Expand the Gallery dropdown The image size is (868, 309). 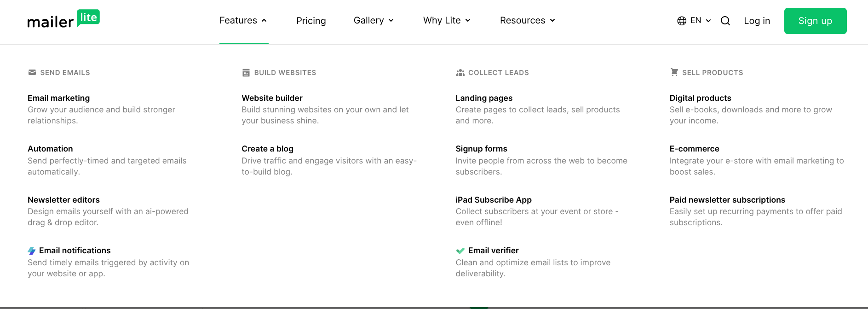click(374, 21)
